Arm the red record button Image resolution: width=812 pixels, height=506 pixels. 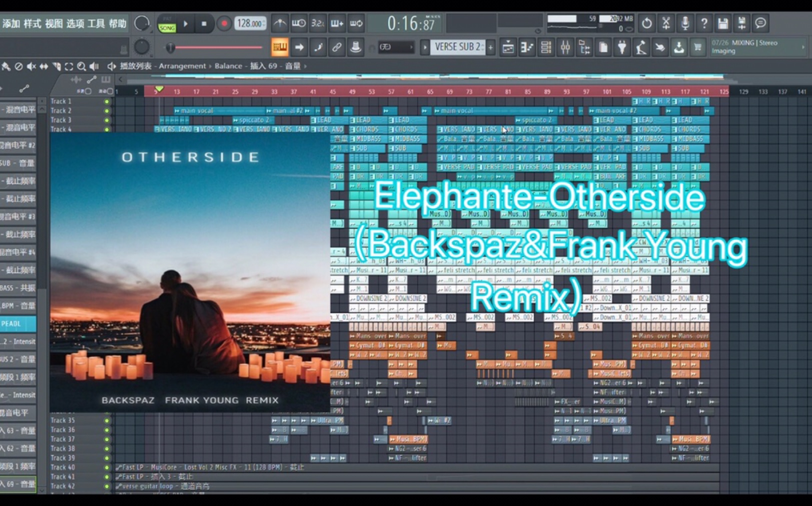point(224,23)
